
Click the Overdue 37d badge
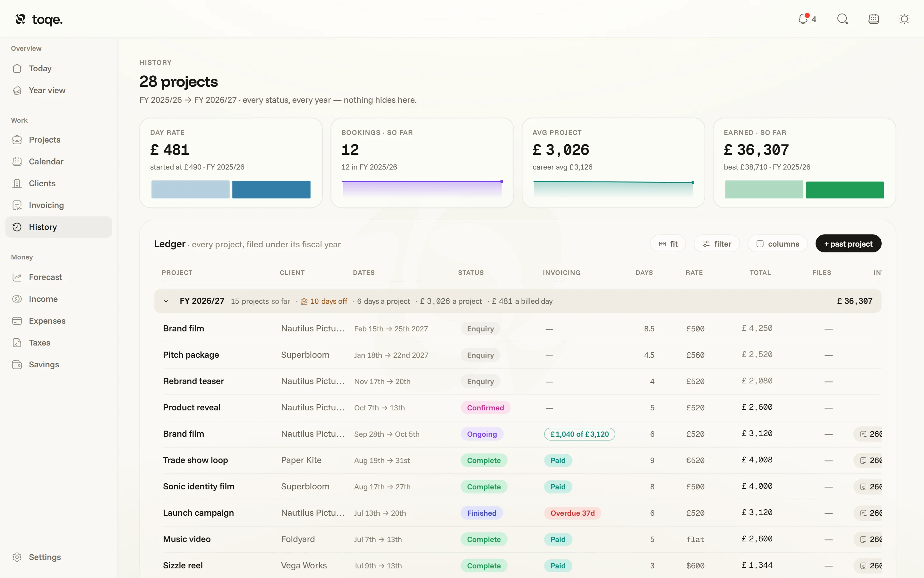[572, 513]
